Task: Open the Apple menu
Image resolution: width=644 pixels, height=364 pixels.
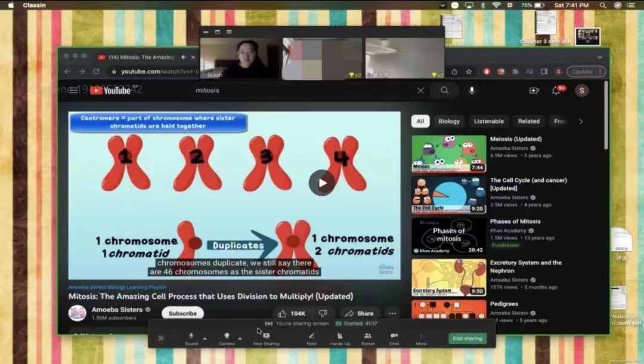Action: pyautogui.click(x=11, y=5)
